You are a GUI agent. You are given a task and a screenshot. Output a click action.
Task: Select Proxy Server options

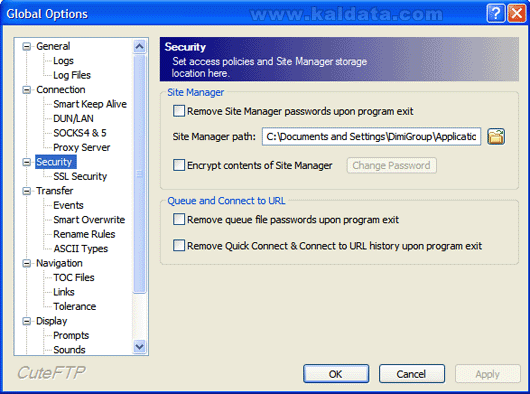(81, 147)
